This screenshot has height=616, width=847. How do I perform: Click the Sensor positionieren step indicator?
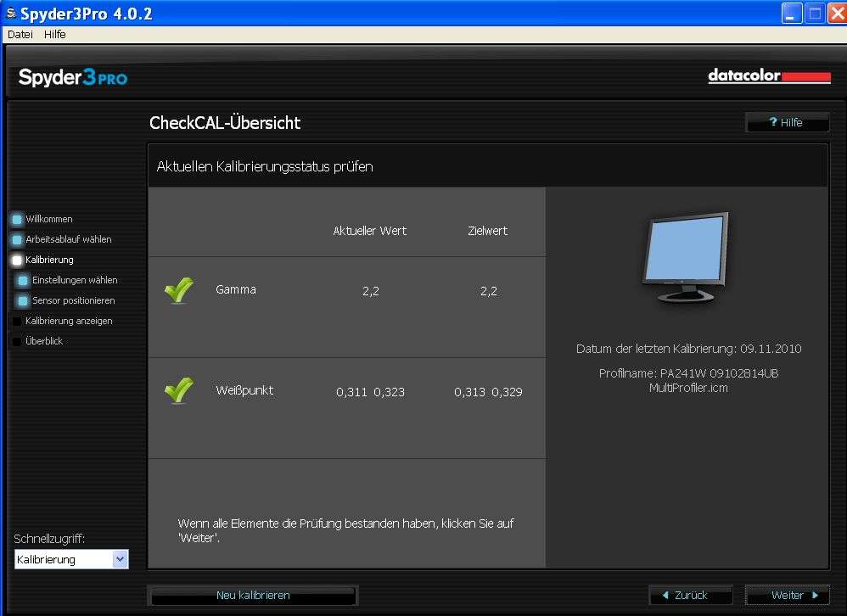tap(24, 300)
